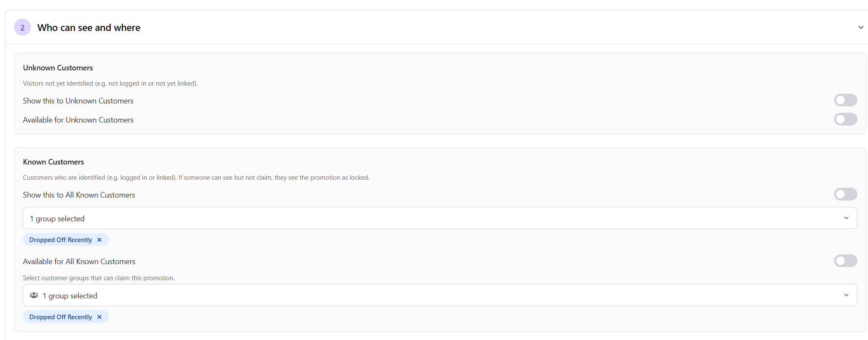Image resolution: width=868 pixels, height=340 pixels.
Task: Click the Known Customers heading
Action: coord(53,162)
